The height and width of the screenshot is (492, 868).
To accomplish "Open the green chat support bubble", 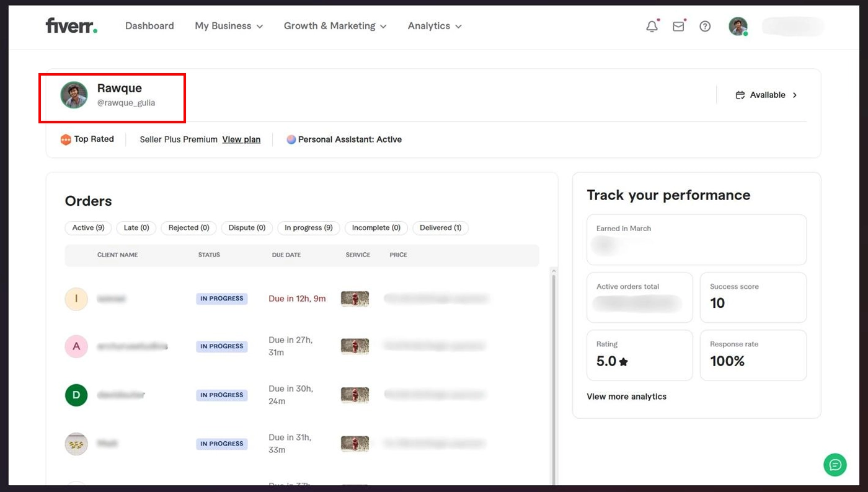I will 835,464.
